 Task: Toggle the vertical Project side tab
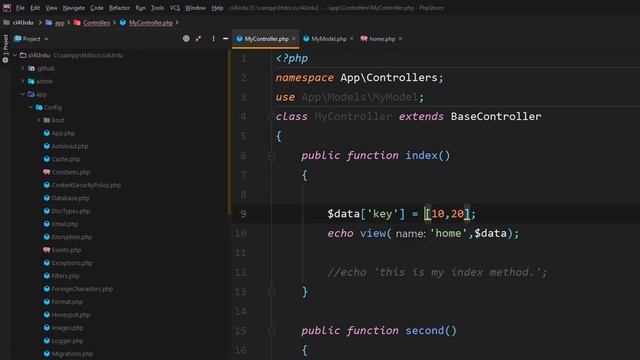pyautogui.click(x=5, y=48)
